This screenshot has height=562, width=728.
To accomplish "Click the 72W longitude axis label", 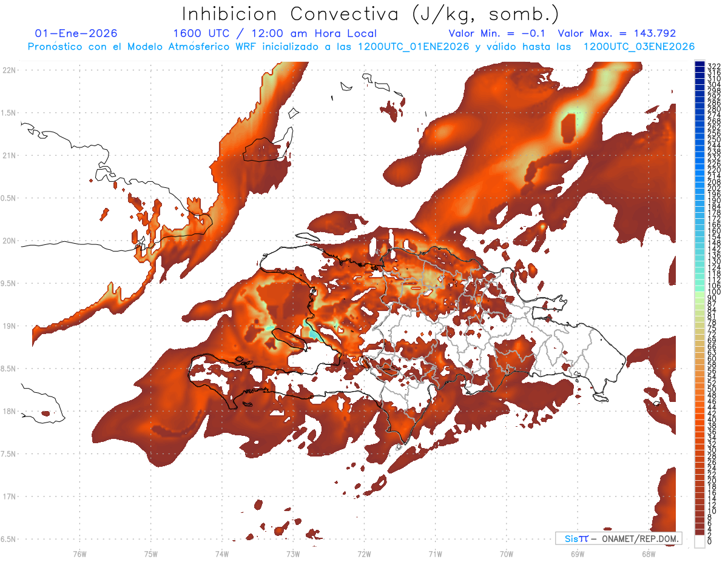I will point(364,554).
